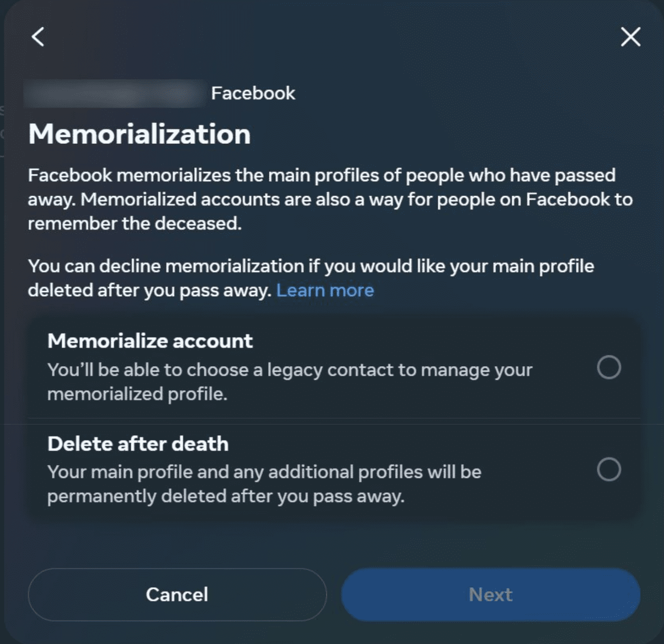Click the Memorialize account heading text
The height and width of the screenshot is (644, 664).
click(x=150, y=340)
